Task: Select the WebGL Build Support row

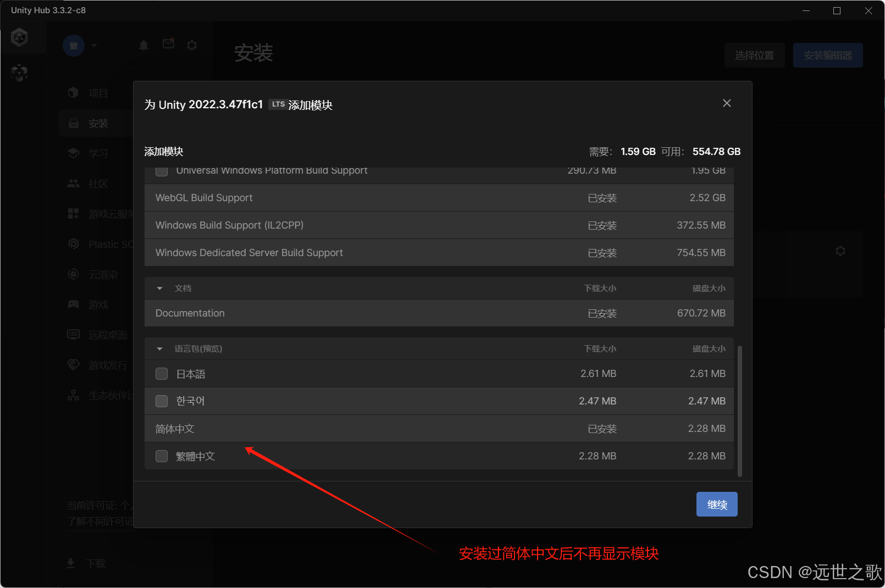Action: pos(439,198)
